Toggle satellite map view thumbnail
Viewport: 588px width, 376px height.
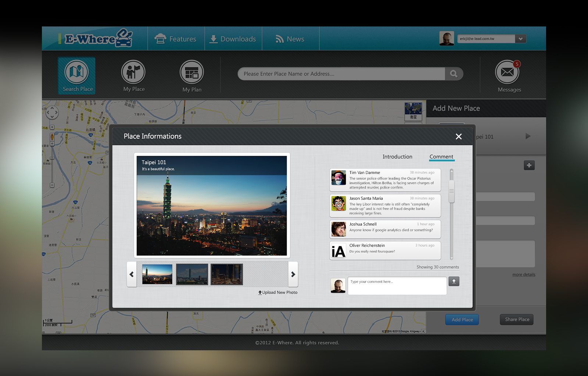click(413, 111)
